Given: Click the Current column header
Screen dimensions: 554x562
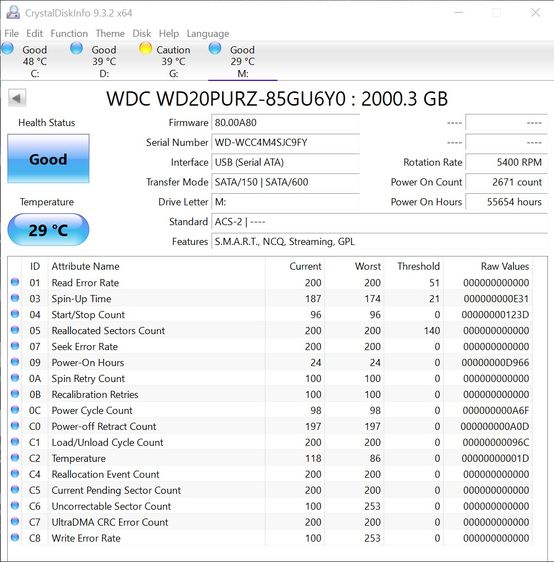Looking at the screenshot, I should point(305,266).
